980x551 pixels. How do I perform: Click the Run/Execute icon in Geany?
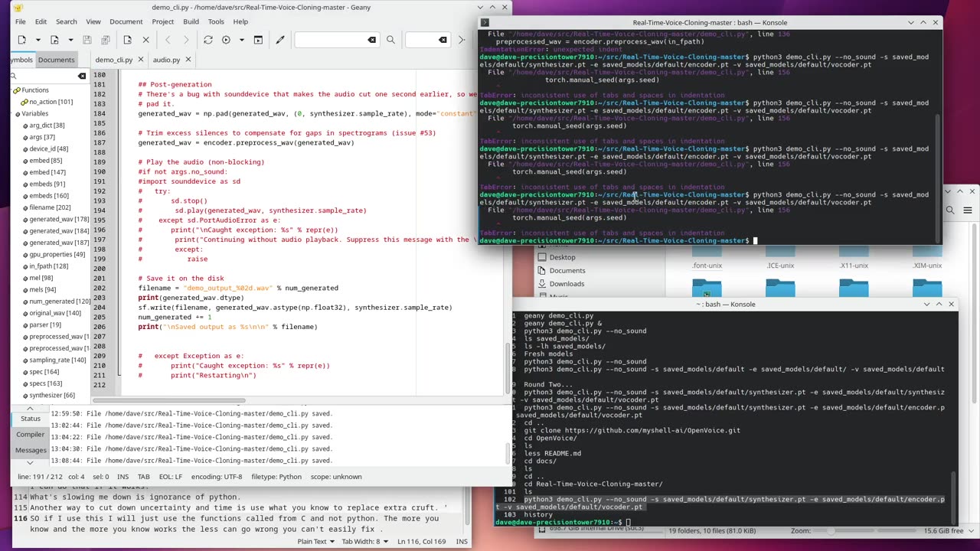point(258,40)
